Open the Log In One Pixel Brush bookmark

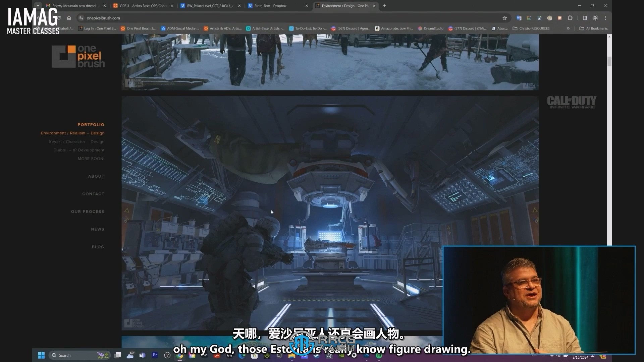pos(97,28)
